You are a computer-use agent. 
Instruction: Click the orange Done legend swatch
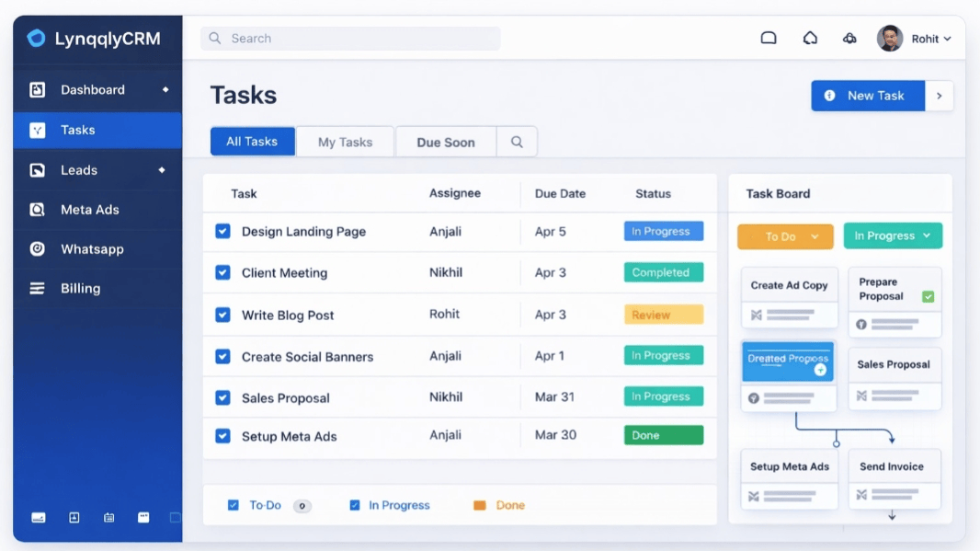tap(479, 505)
